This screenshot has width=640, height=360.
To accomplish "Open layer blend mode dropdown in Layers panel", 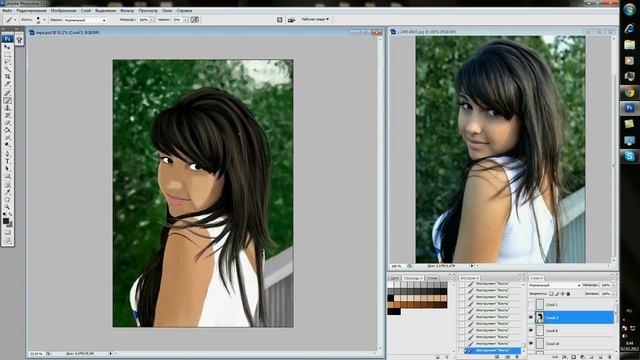I will pos(555,285).
